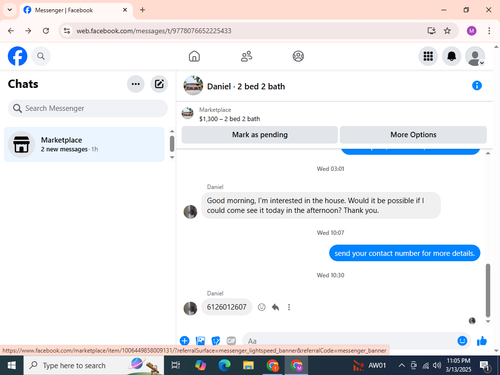Viewport: 500px width, 375px height.
Task: Click the chat list scrollbar
Action: 172,144
